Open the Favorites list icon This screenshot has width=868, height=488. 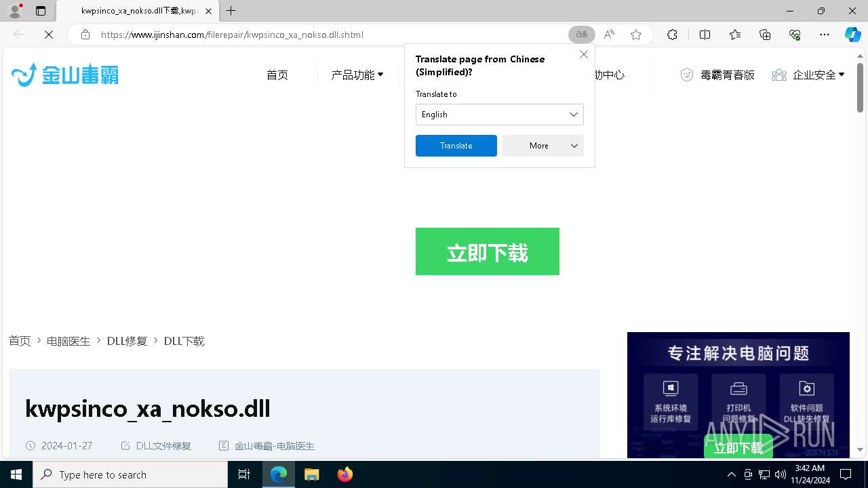point(735,35)
